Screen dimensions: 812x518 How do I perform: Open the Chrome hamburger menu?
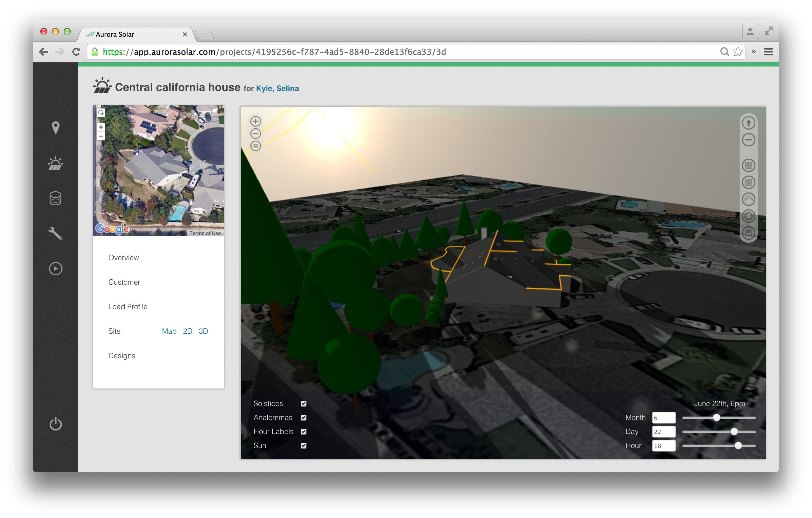pyautogui.click(x=769, y=52)
